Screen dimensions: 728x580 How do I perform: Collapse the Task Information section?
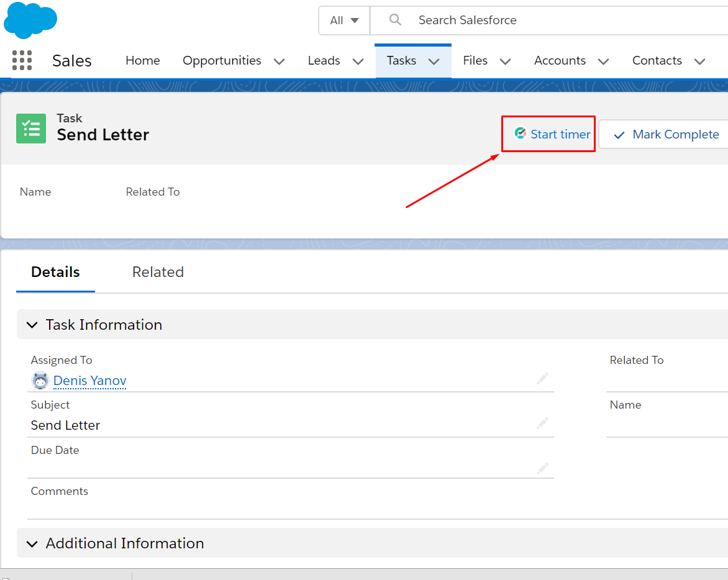pos(32,325)
